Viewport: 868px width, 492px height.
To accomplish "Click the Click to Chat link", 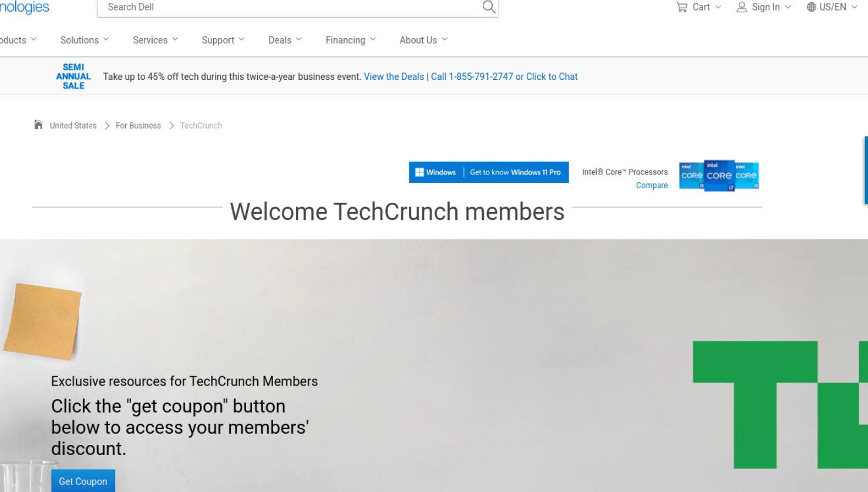I will click(551, 76).
